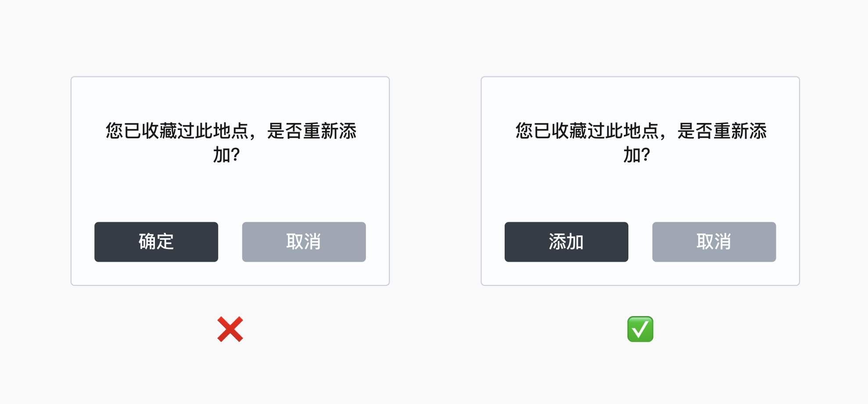Click the gray cancel button on the right card
868x404 pixels.
pos(714,242)
